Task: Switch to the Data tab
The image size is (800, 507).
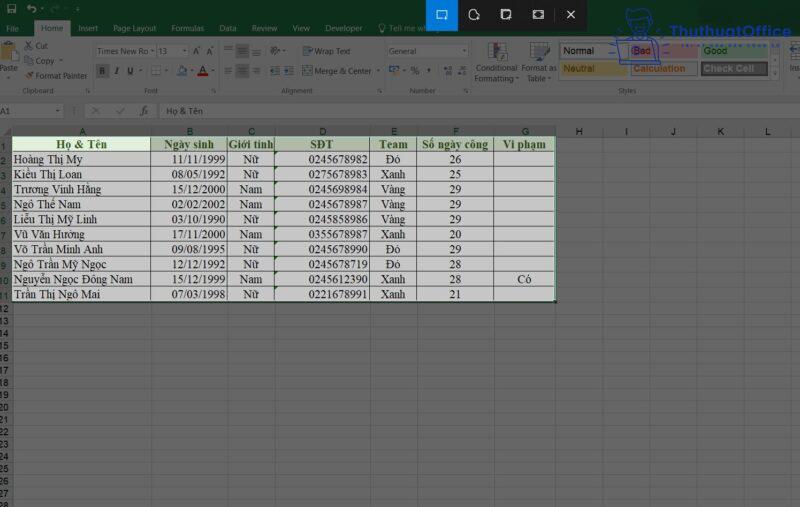Action: coord(228,28)
